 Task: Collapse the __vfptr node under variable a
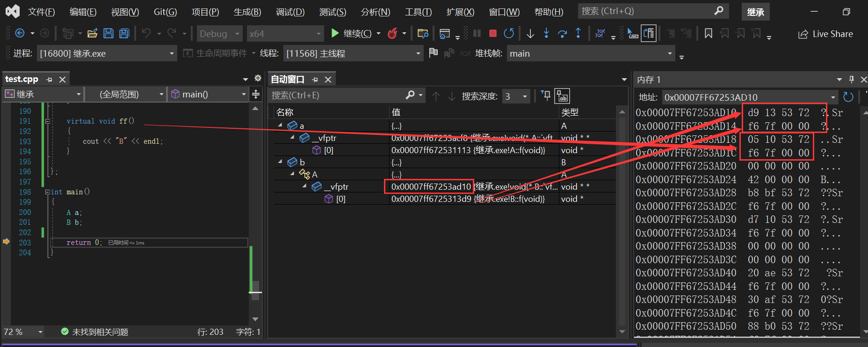click(x=292, y=137)
